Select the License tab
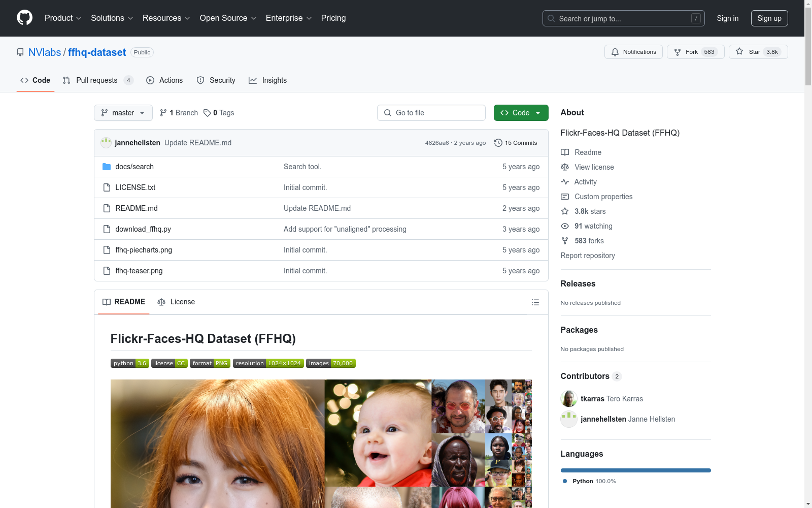 176,302
